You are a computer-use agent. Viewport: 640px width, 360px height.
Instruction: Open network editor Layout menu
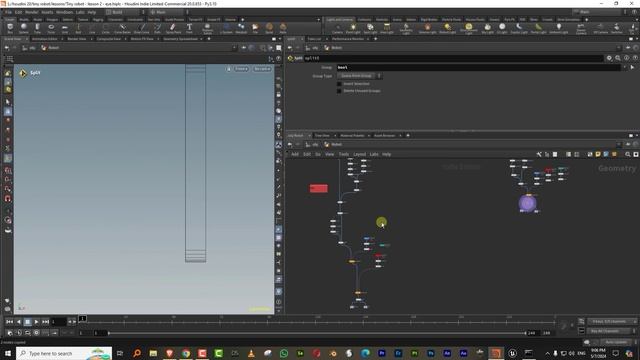click(359, 154)
